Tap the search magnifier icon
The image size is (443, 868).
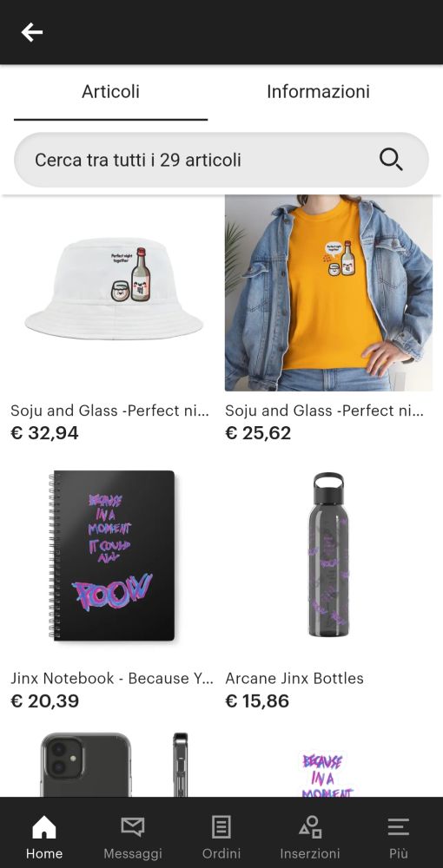[x=391, y=160]
